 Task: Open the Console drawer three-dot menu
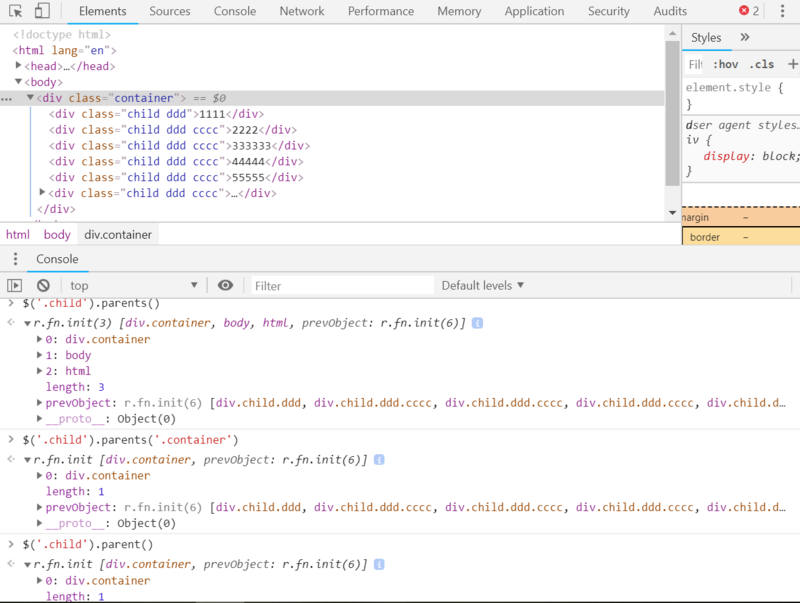click(15, 259)
